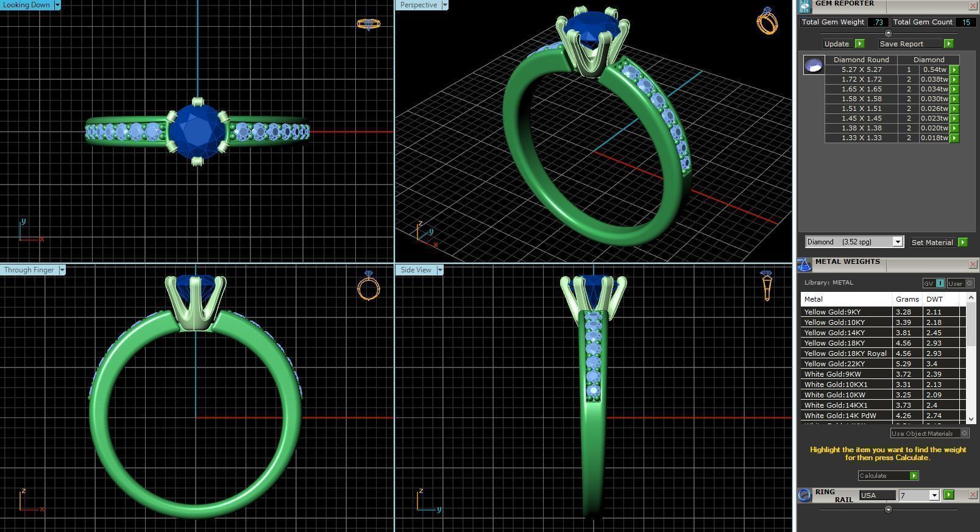
Task: Click green arrow on 0.030tw row
Action: tap(954, 99)
